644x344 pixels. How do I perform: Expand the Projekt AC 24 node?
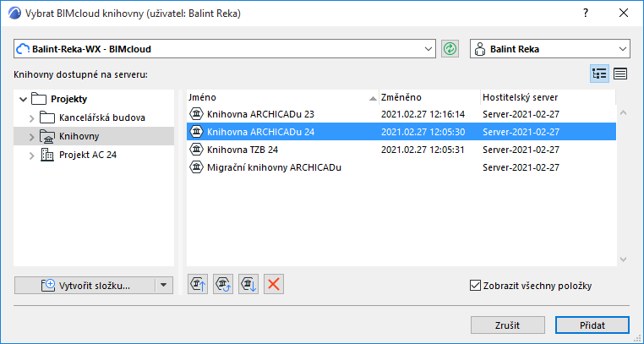(31, 156)
